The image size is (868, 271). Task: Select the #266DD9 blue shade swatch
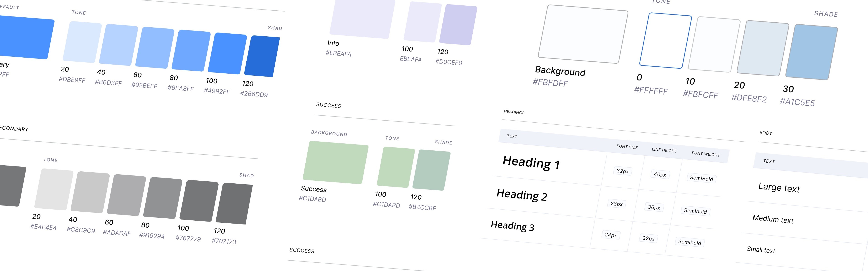tap(262, 56)
